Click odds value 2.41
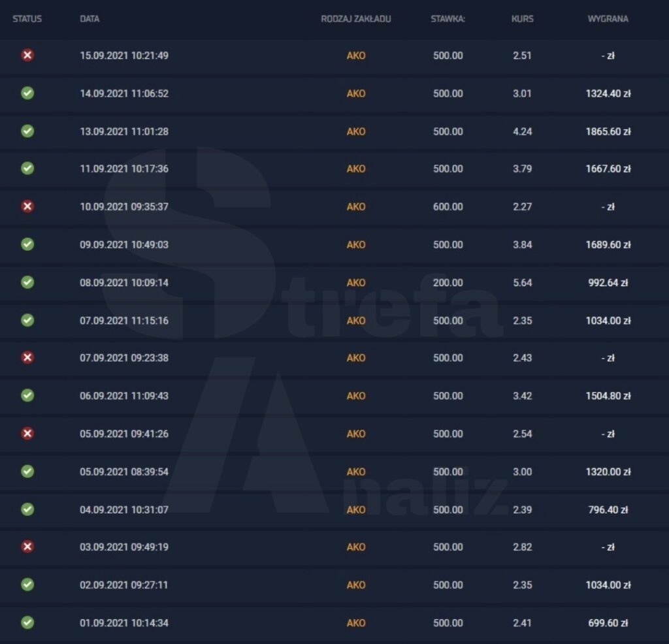The height and width of the screenshot is (644, 669). [522, 622]
